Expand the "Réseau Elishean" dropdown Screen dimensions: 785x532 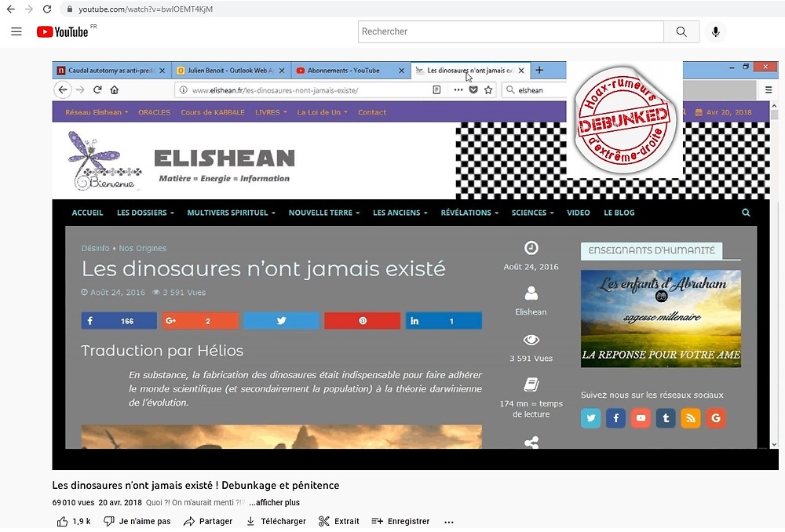97,112
